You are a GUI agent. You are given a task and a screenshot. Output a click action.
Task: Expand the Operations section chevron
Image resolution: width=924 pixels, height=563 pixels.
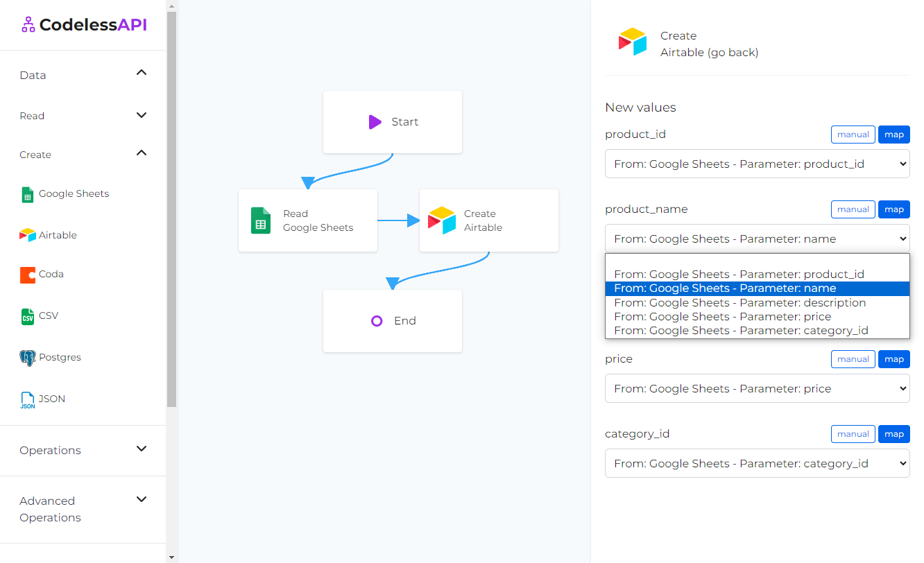142,449
